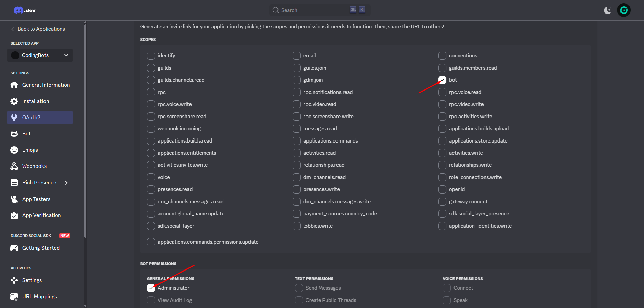The height and width of the screenshot is (308, 644).
Task: Click the CodingBots app avatar
Action: [x=15, y=55]
